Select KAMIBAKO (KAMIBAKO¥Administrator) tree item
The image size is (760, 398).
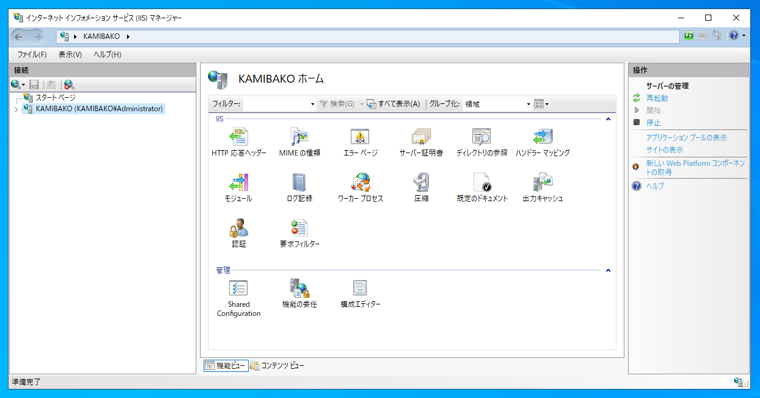tap(99, 109)
